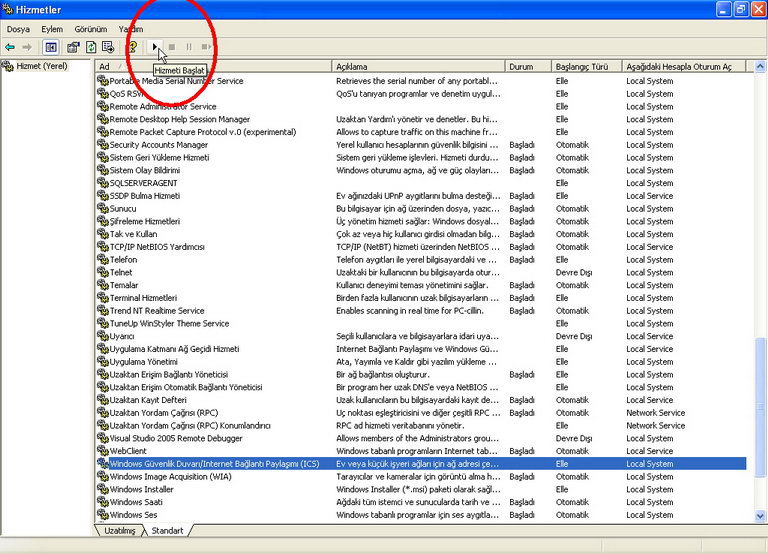Click the Export List toolbar icon
Viewport: 768px width, 554px height.
(108, 47)
